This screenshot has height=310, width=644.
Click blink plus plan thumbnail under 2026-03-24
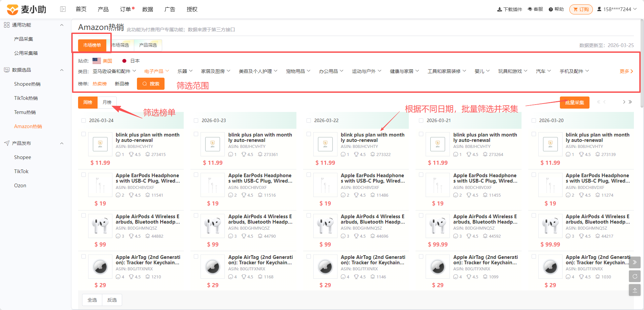(100, 144)
